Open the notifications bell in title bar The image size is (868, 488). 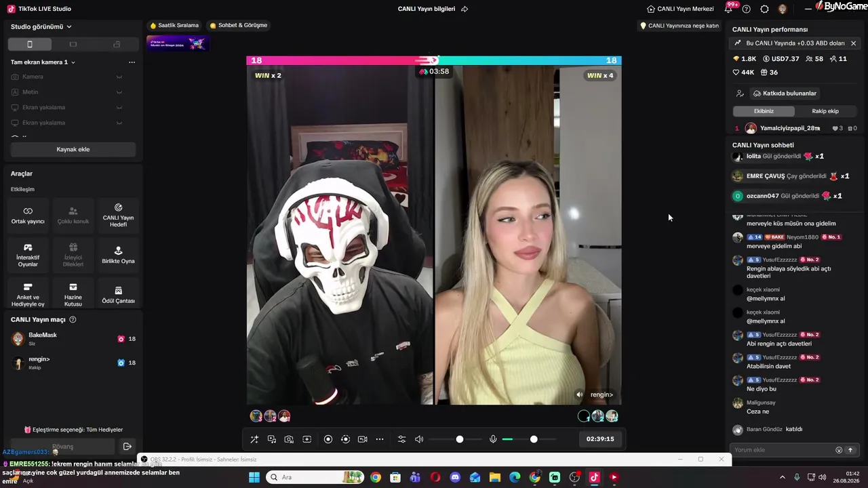(x=729, y=9)
